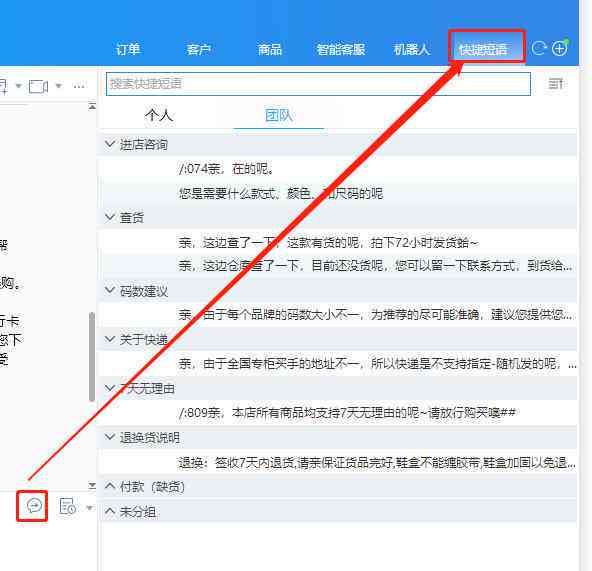Click the 搜索快捷短语 search field

318,84
